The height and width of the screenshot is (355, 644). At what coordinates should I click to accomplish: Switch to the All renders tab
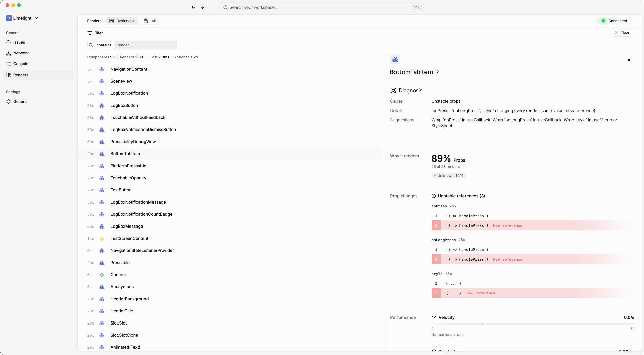pos(150,21)
